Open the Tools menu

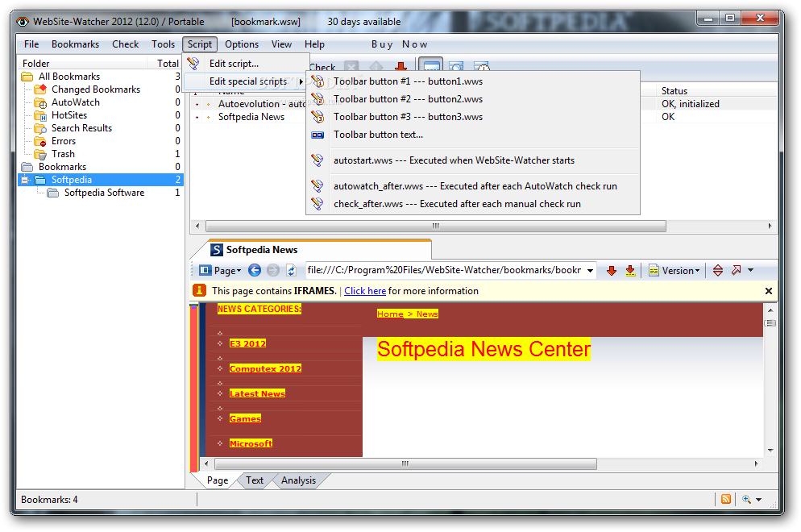click(x=163, y=44)
